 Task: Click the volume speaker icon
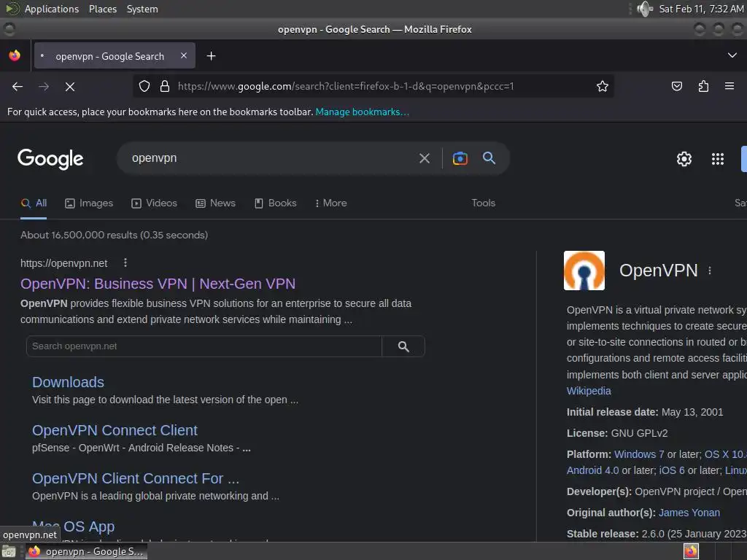click(x=645, y=9)
